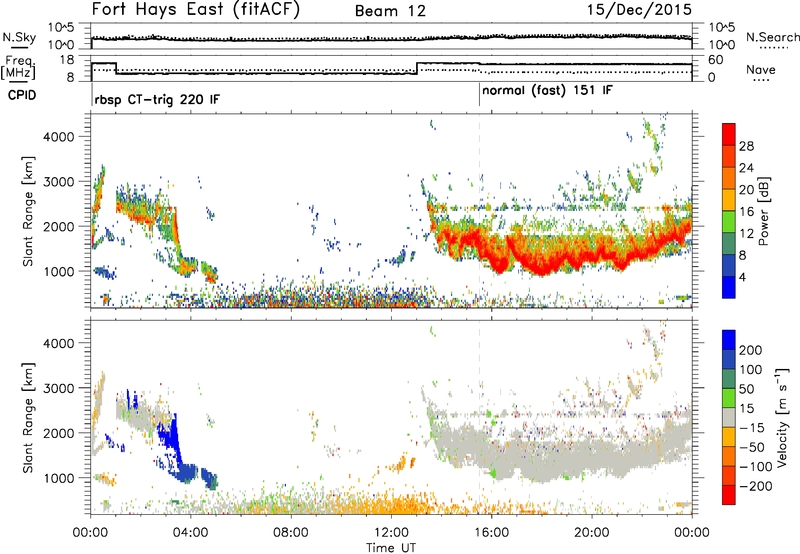The height and width of the screenshot is (554, 800).
Task: Click the "Slant Range [km]" label of the velocity panel
Action: (28, 418)
